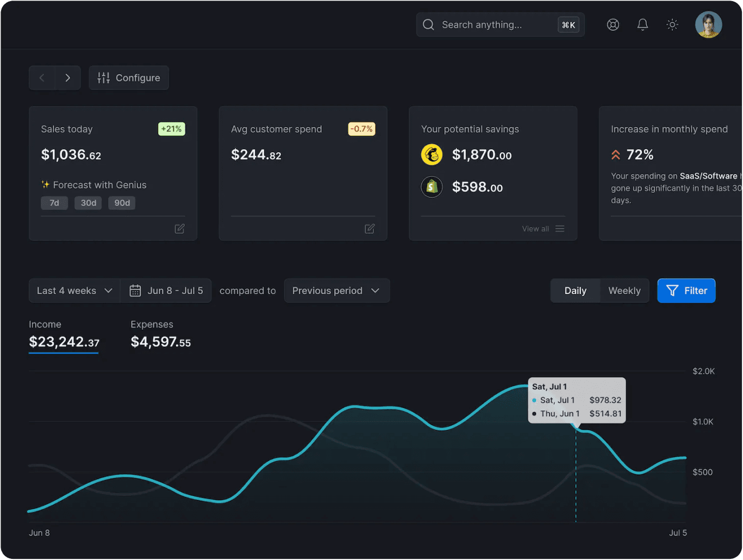
Task: Select the 7d forecast chip
Action: click(x=54, y=203)
